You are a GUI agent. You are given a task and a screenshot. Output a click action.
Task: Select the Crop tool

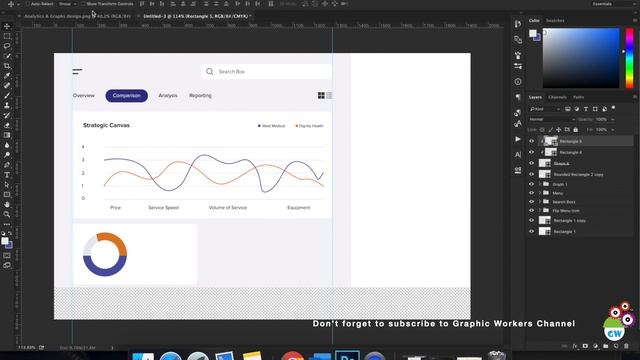coord(7,66)
